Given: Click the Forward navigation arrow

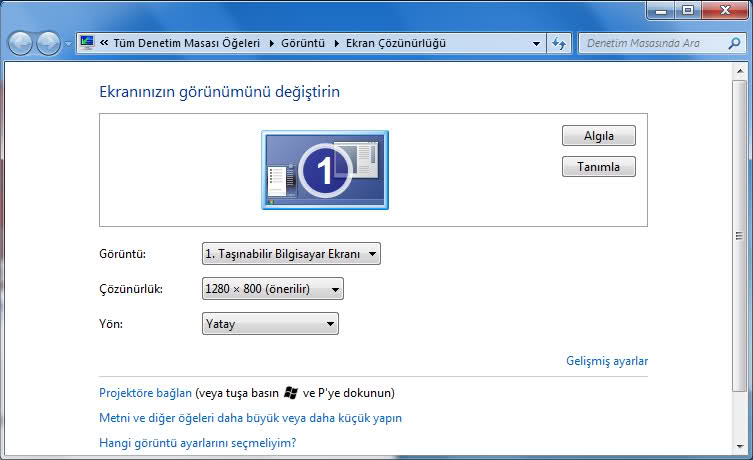Looking at the screenshot, I should click(47, 44).
